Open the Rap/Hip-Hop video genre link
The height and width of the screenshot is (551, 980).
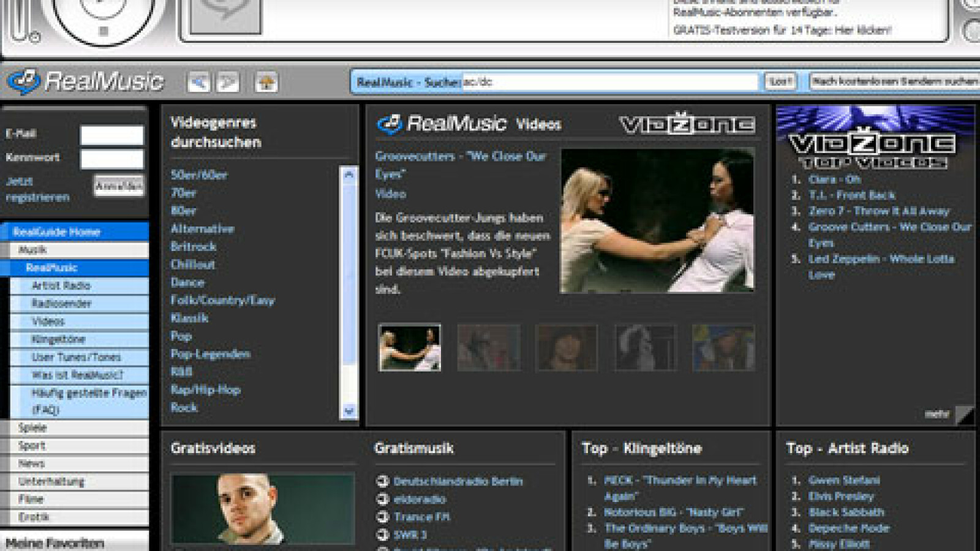[x=205, y=389]
